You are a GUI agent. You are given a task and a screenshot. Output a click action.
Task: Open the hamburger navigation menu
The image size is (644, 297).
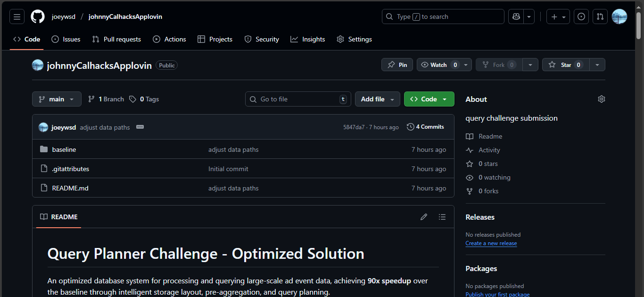pos(17,16)
